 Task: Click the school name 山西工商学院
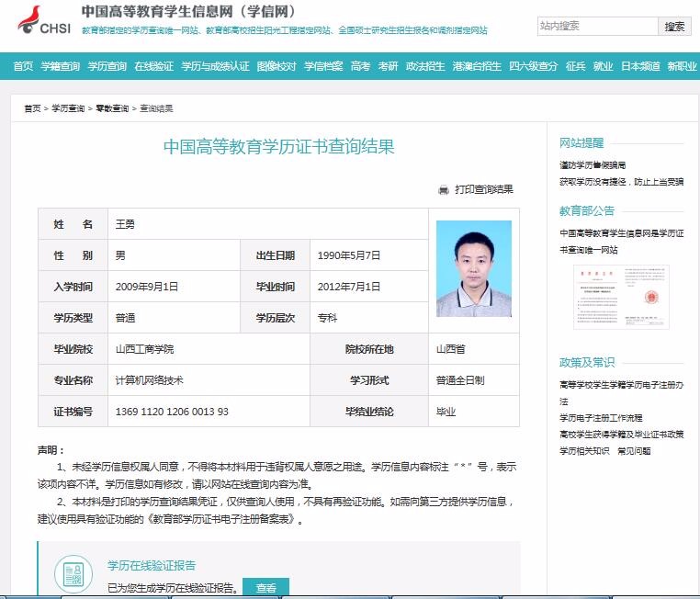tap(144, 349)
